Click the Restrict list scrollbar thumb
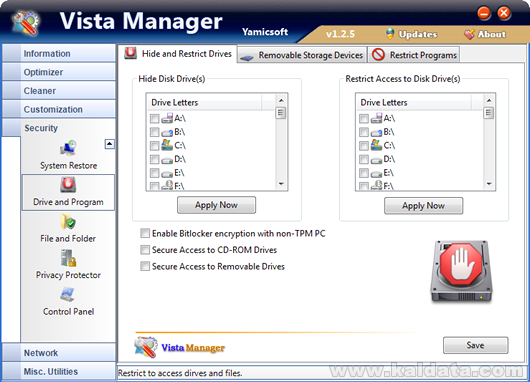Screen dimensions: 530x382 [x=489, y=113]
